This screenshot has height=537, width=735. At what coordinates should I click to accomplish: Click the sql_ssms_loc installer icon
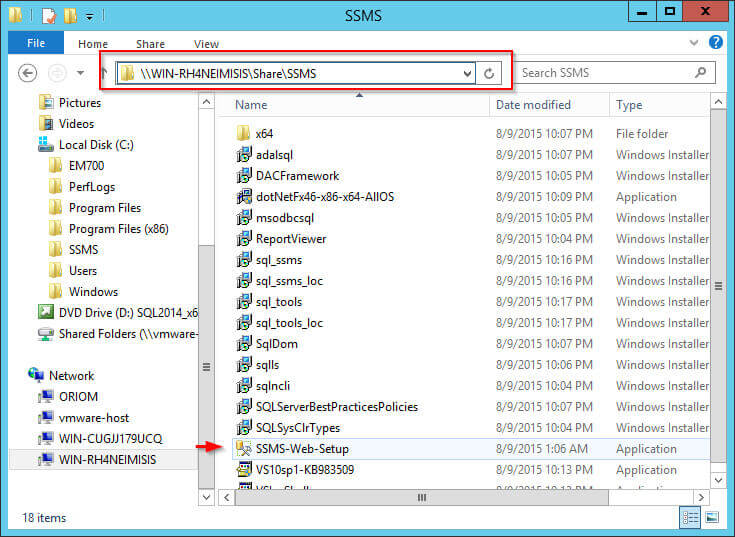(x=244, y=281)
